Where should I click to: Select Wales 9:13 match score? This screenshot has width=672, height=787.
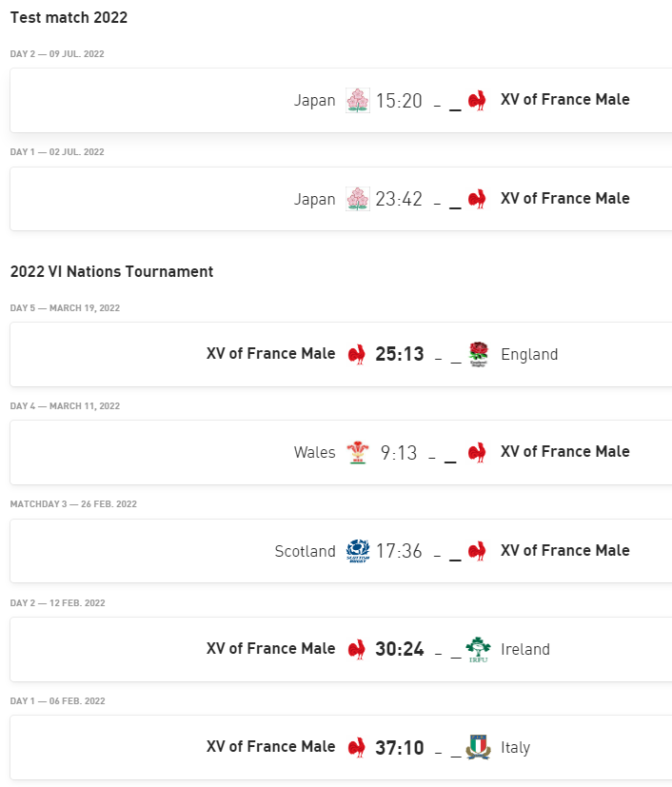coord(399,453)
